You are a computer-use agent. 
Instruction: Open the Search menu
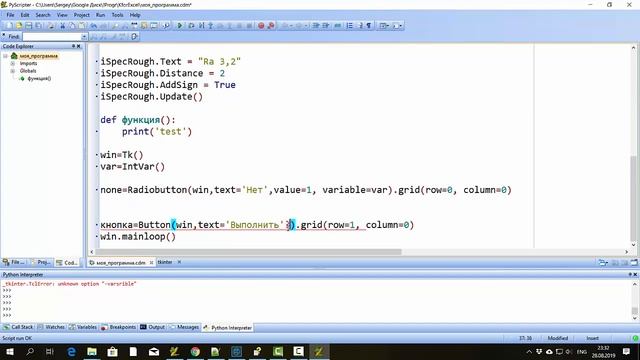(43, 15)
